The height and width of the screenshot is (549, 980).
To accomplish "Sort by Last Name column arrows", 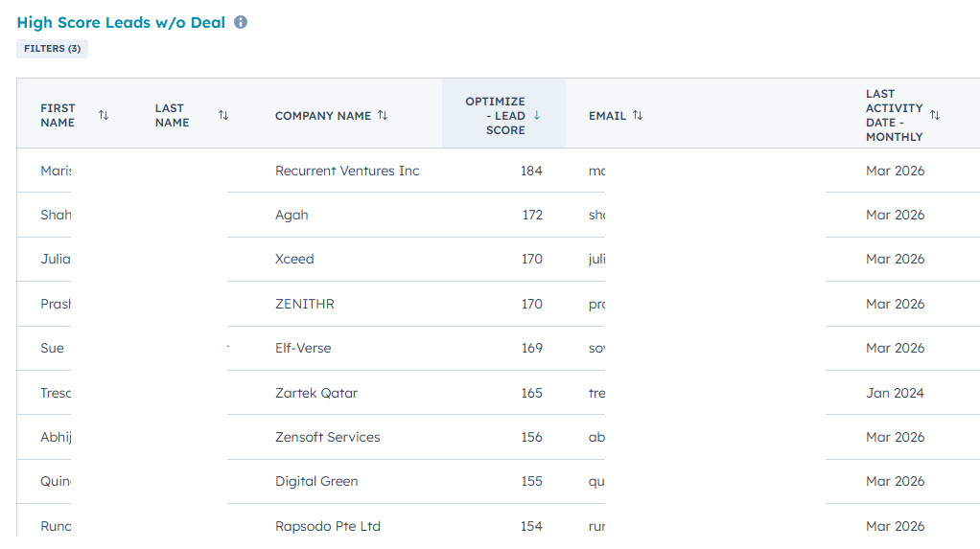I will pos(223,116).
